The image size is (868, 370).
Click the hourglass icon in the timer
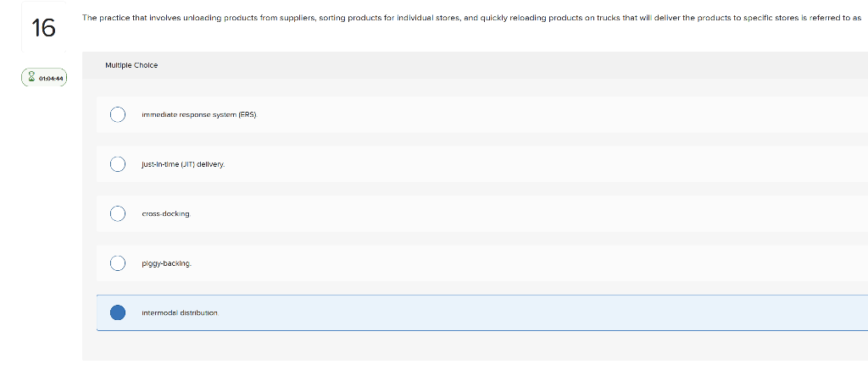point(31,78)
